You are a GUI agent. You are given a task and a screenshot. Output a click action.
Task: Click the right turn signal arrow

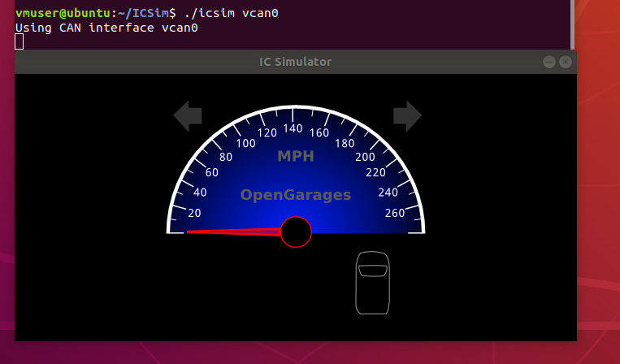pos(408,116)
